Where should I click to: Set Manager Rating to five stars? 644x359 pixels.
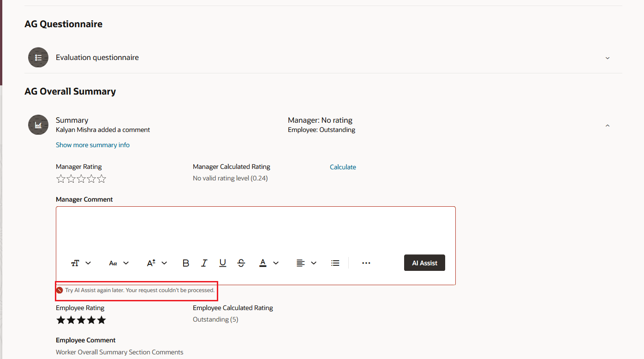tap(101, 179)
